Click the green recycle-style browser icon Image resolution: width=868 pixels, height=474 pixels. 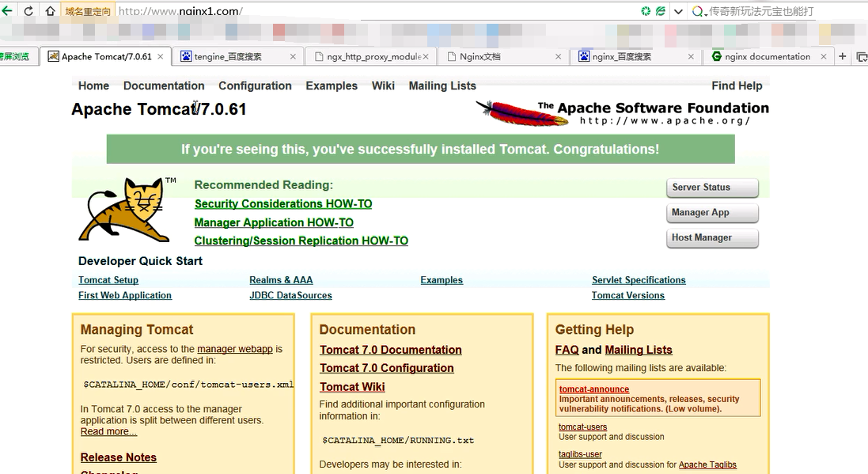(646, 11)
